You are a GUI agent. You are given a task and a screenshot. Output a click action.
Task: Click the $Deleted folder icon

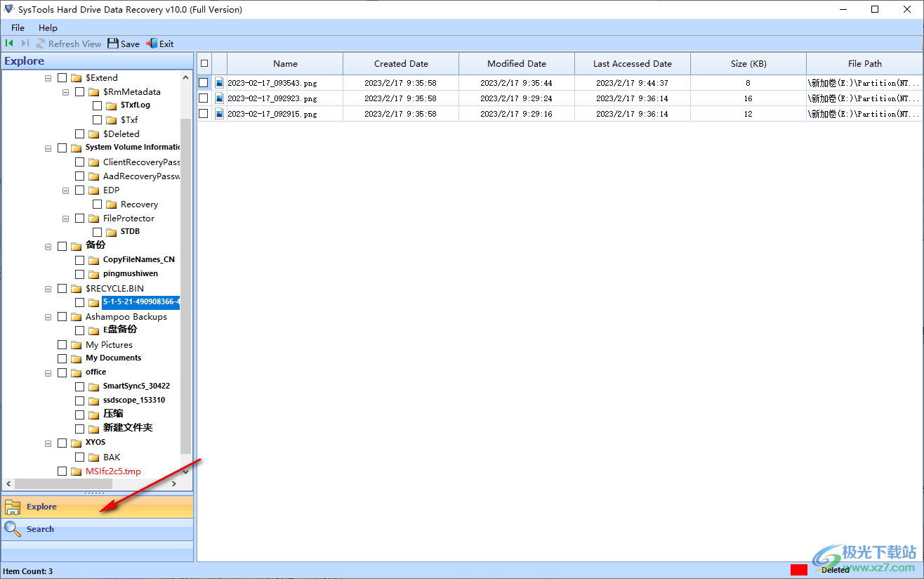pyautogui.click(x=94, y=134)
